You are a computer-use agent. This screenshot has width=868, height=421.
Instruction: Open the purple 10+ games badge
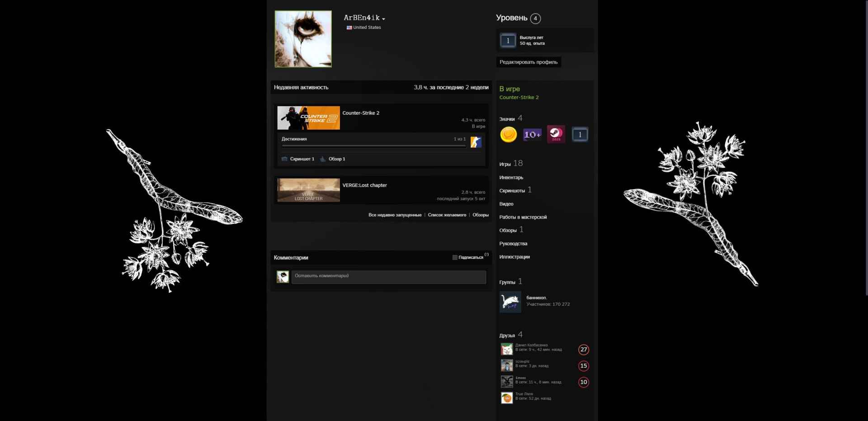[x=532, y=134]
